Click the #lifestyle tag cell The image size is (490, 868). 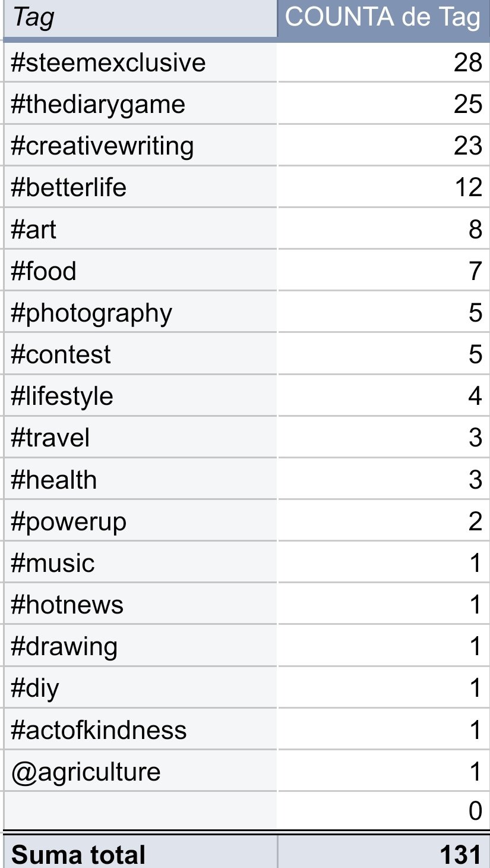pyautogui.click(x=140, y=395)
